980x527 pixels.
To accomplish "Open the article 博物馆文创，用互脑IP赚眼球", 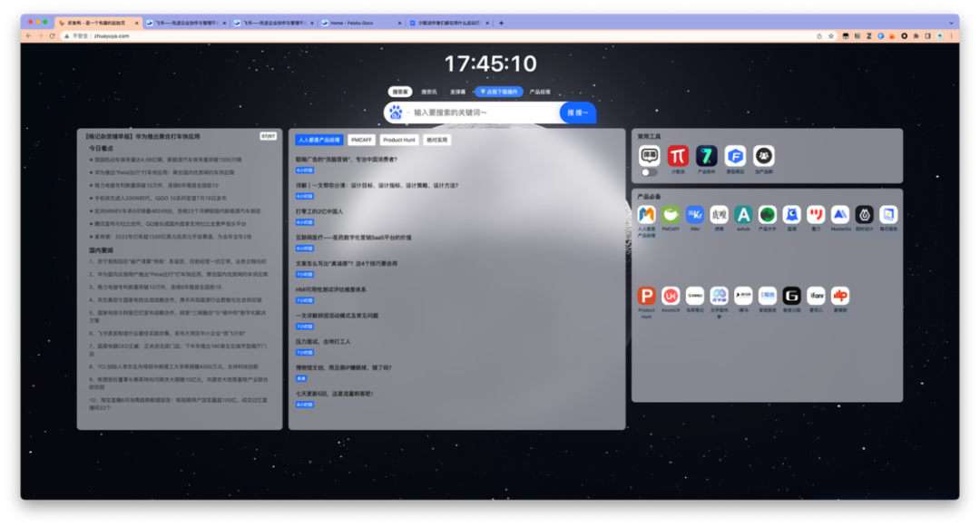I will click(x=344, y=367).
